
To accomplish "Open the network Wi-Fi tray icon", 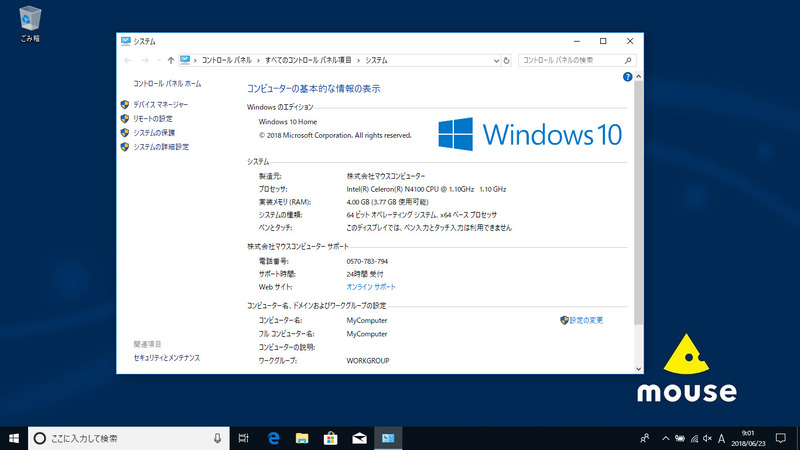I will click(694, 438).
